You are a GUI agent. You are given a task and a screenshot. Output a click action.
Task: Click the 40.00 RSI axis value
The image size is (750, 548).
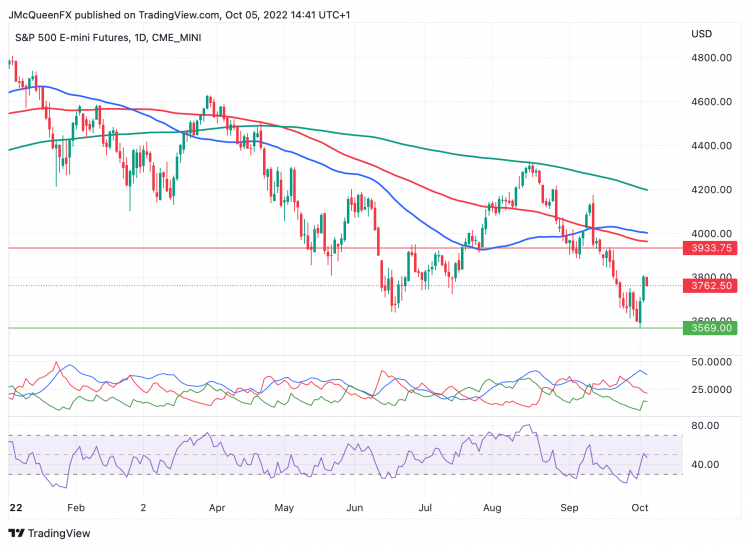point(705,465)
